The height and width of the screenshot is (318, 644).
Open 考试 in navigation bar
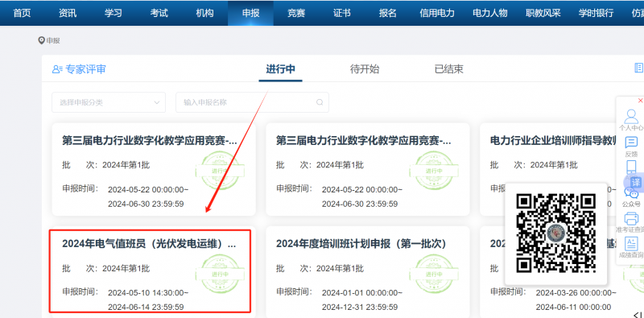[x=159, y=13]
